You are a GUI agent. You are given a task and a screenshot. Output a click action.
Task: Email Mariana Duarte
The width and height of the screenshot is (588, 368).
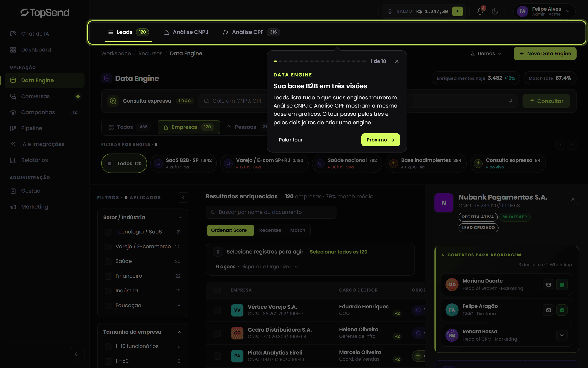point(548,285)
